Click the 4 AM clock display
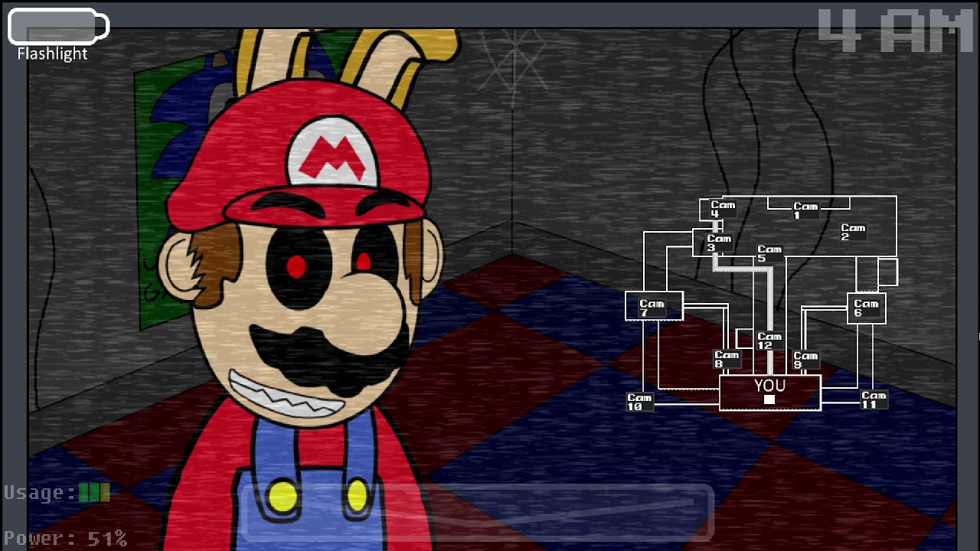 (895, 31)
